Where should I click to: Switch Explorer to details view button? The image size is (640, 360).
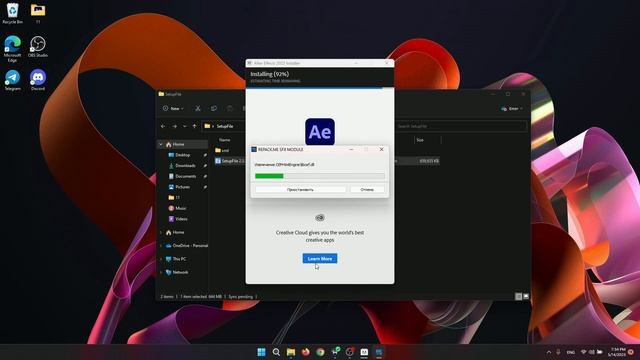(x=518, y=296)
